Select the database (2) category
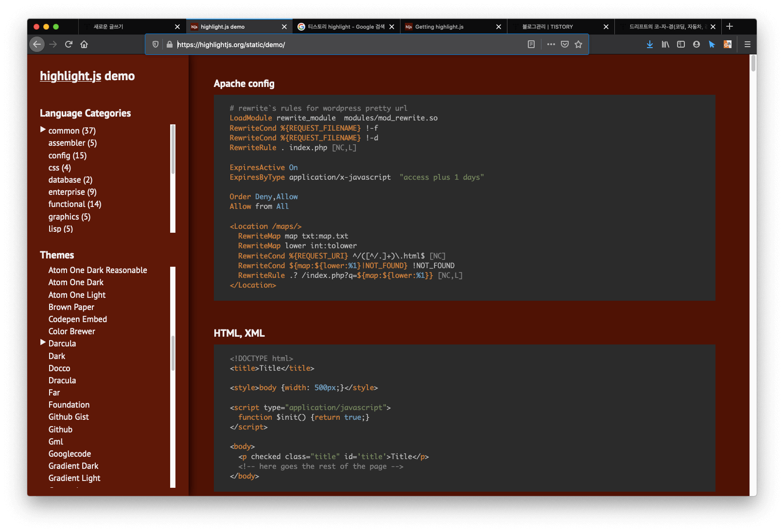 tap(70, 180)
